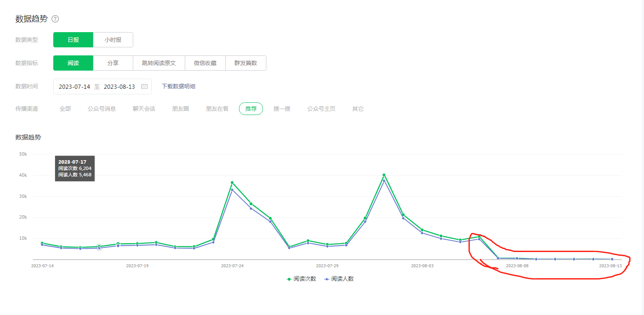Select the 阅读 metric tab
Image resolution: width=644 pixels, height=315 pixels.
[x=73, y=63]
